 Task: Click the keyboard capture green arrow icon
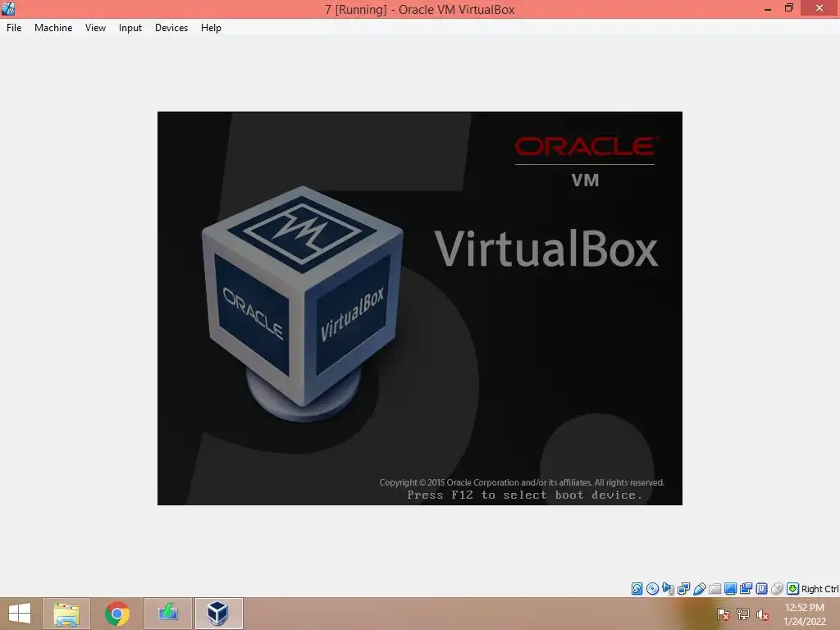click(x=792, y=589)
